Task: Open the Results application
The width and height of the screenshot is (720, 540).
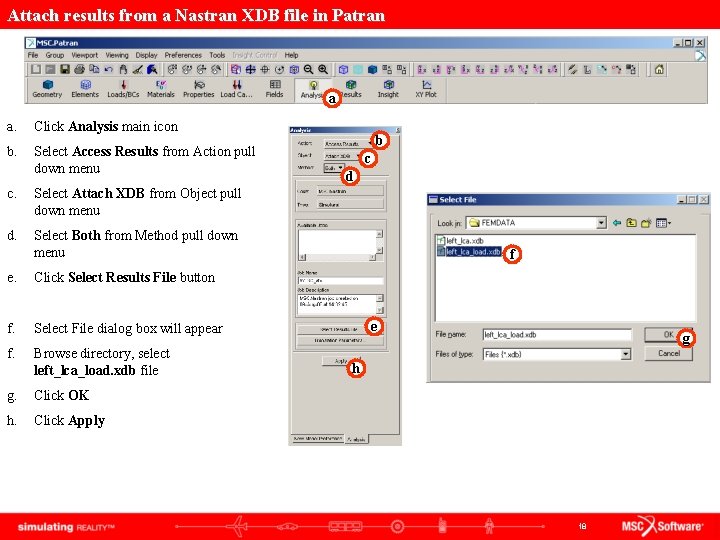Action: [351, 89]
